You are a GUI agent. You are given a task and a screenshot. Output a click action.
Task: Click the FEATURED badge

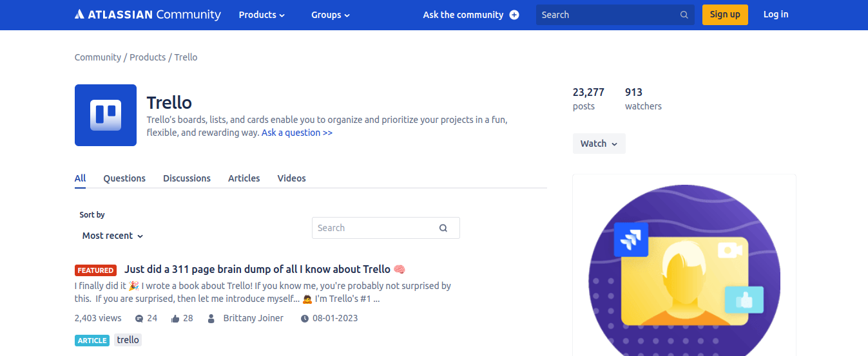point(96,270)
